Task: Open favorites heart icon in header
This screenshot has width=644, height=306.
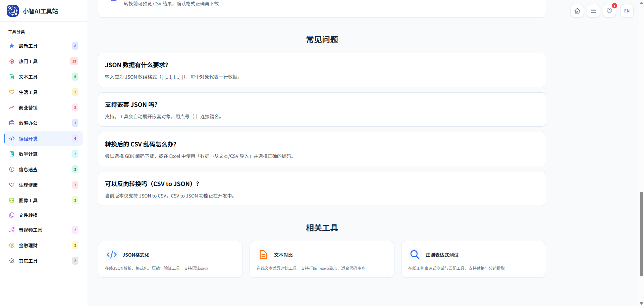Action: point(609,11)
